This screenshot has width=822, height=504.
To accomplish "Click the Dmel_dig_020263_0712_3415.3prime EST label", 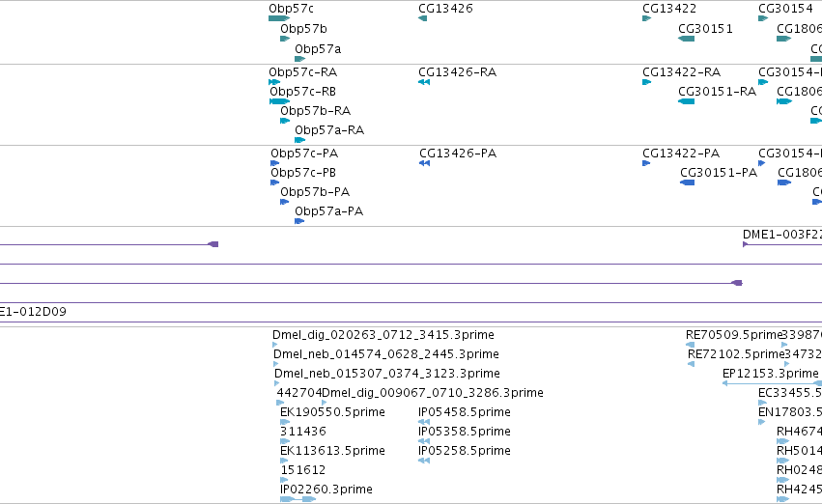I will [383, 335].
